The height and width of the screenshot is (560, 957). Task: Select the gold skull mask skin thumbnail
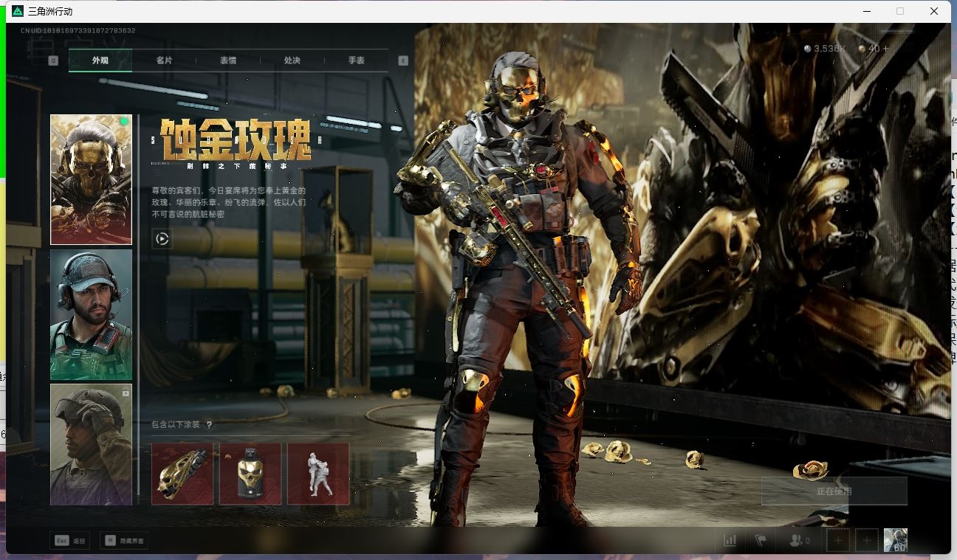[91, 179]
